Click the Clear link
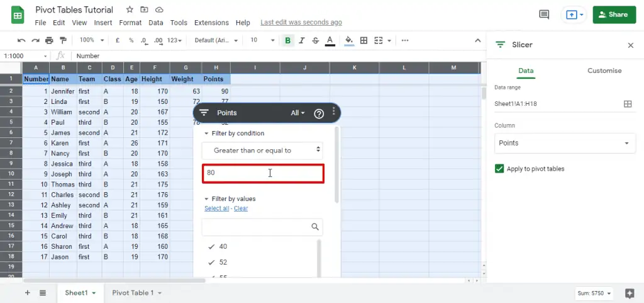Image resolution: width=644 pixels, height=303 pixels. click(x=241, y=209)
